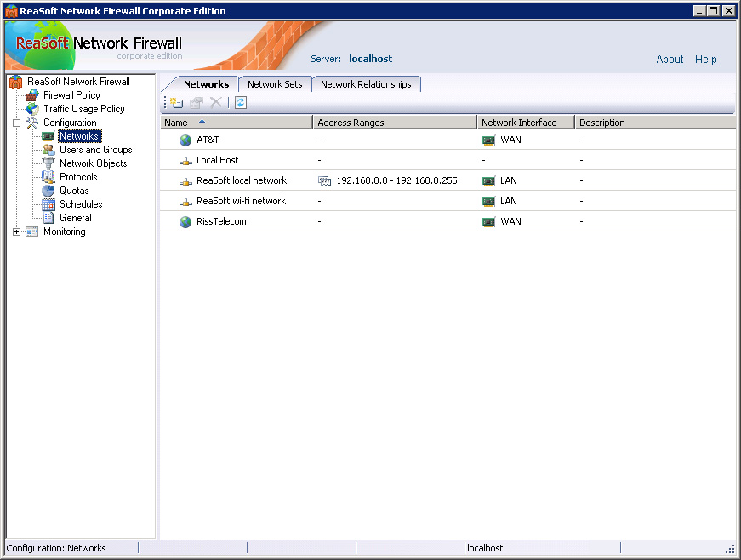The height and width of the screenshot is (560, 741).
Task: Click the window resize grip in status bar
Action: (x=730, y=549)
